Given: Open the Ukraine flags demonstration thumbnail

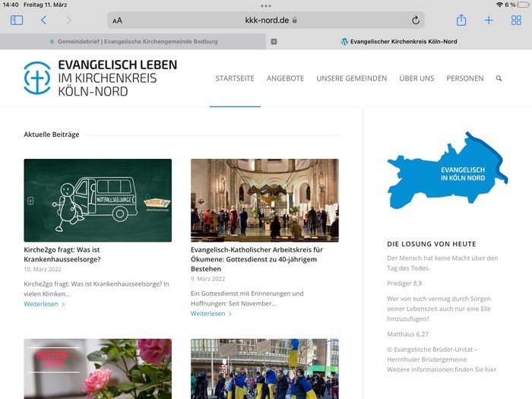Looking at the screenshot, I should click(264, 369).
